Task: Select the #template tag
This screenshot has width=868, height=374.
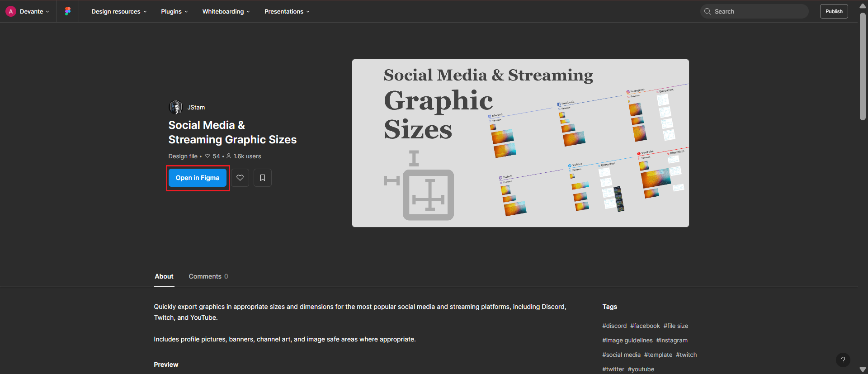Action: point(658,355)
